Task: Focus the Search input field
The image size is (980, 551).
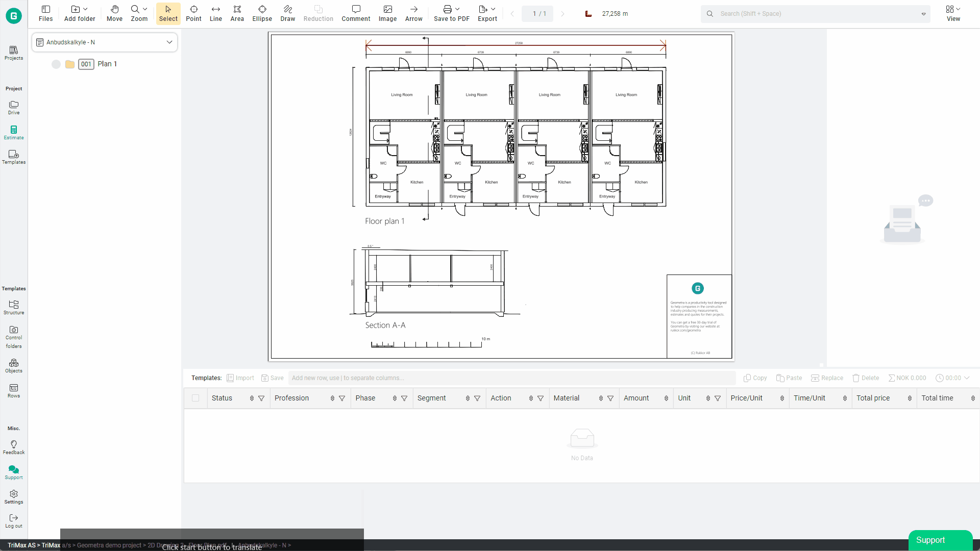Action: pos(816,14)
